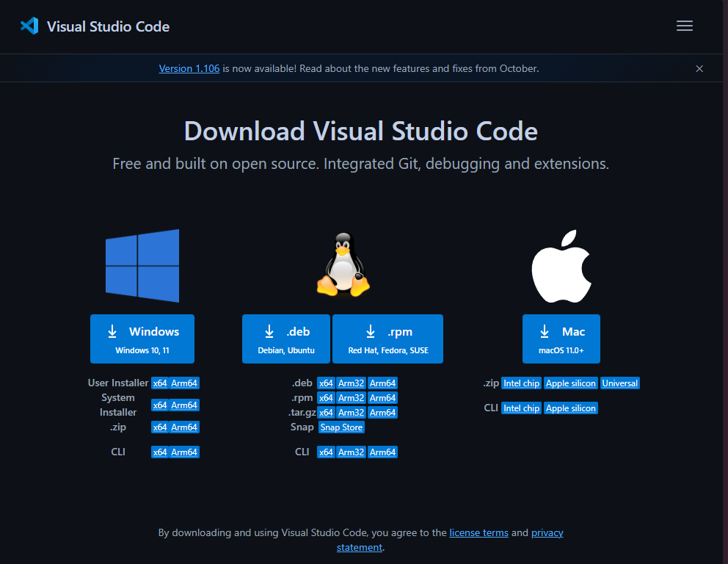728x564 pixels.
Task: Select x64 for Linux CLI download
Action: (x=326, y=452)
